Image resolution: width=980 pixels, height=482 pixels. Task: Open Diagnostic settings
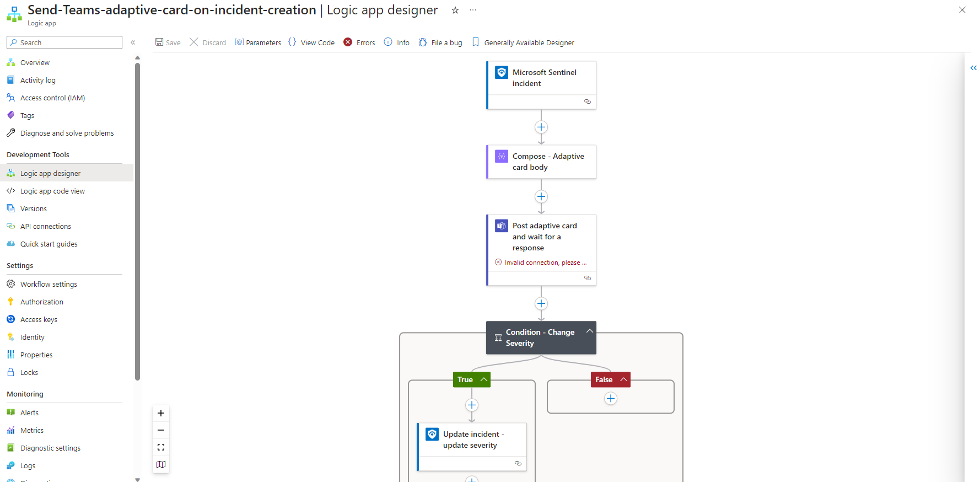(50, 448)
